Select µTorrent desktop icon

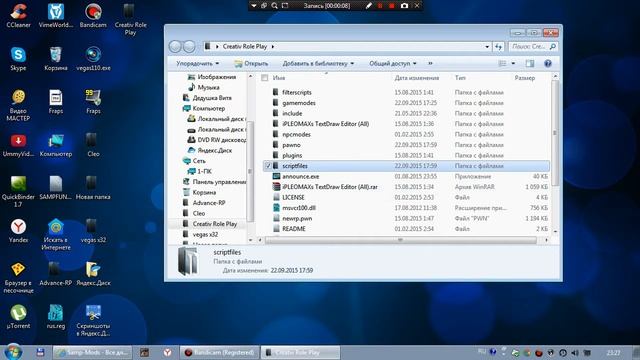(x=18, y=316)
